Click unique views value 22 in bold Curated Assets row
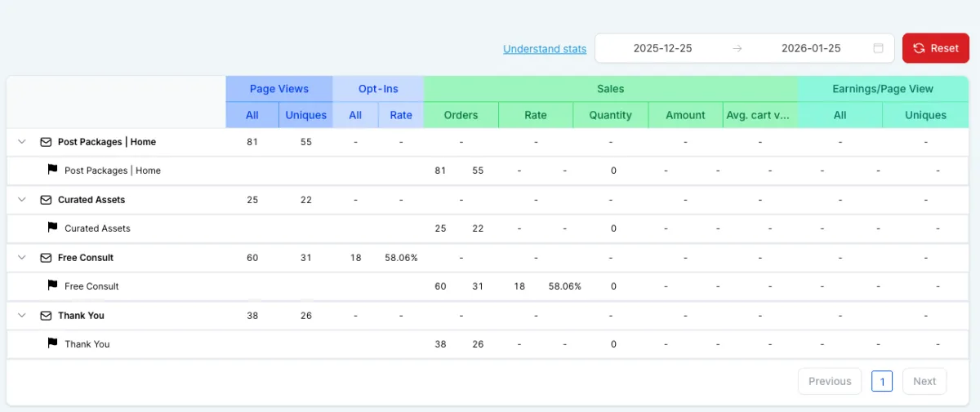980x412 pixels. pyautogui.click(x=306, y=200)
